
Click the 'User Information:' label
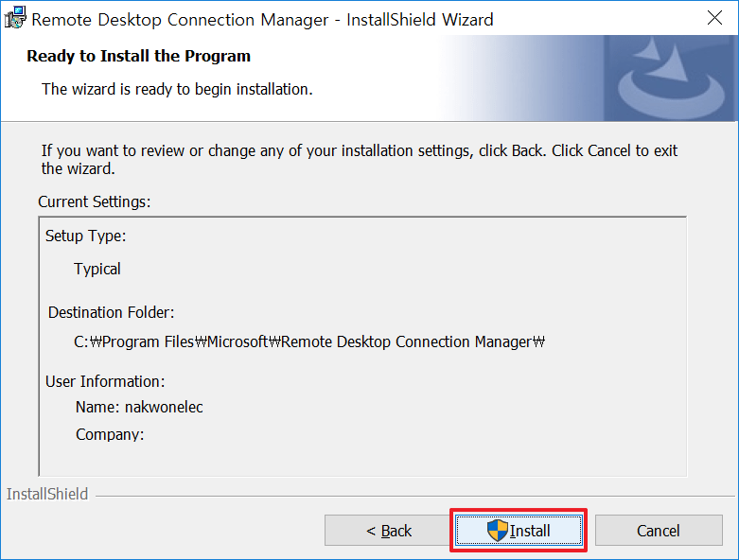(x=105, y=381)
